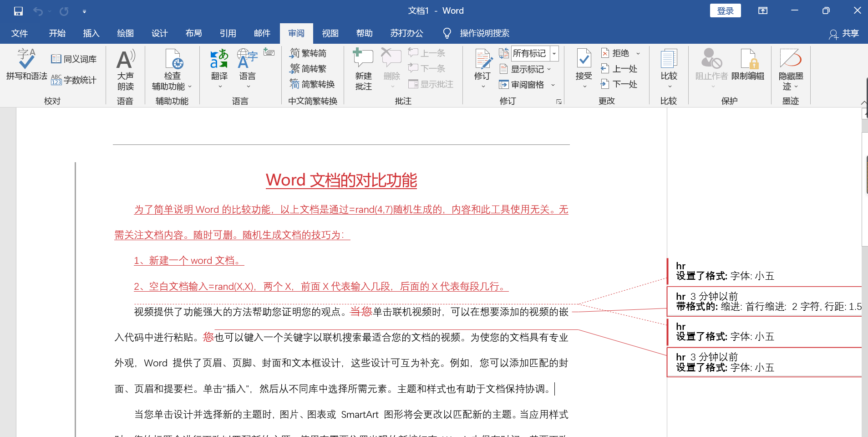Open ribbon display options icon
This screenshot has height=437, width=868.
point(763,11)
